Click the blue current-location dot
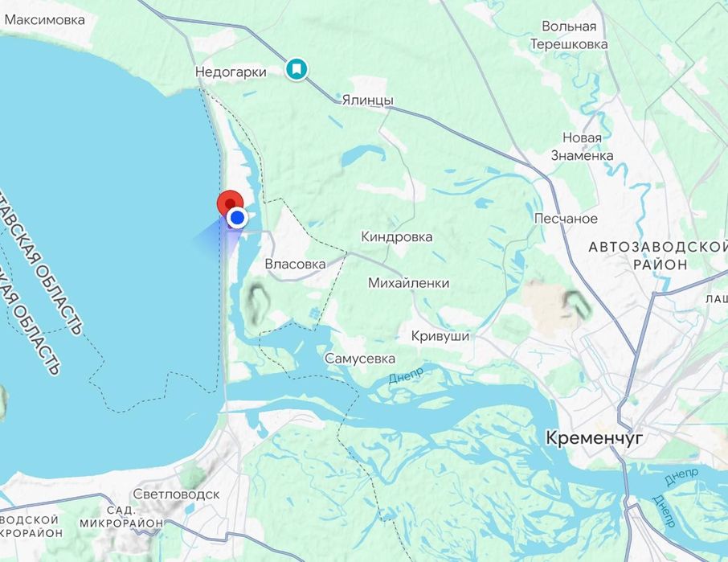This screenshot has height=562, width=728. [237, 217]
